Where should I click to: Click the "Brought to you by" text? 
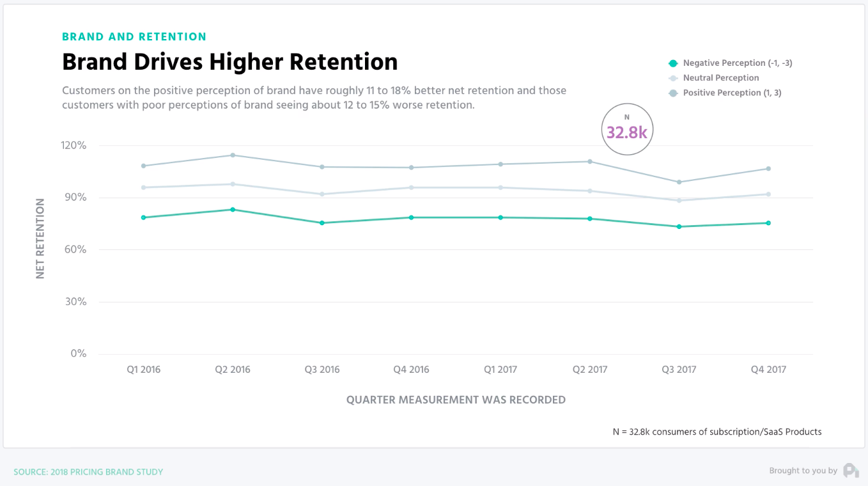click(x=803, y=471)
